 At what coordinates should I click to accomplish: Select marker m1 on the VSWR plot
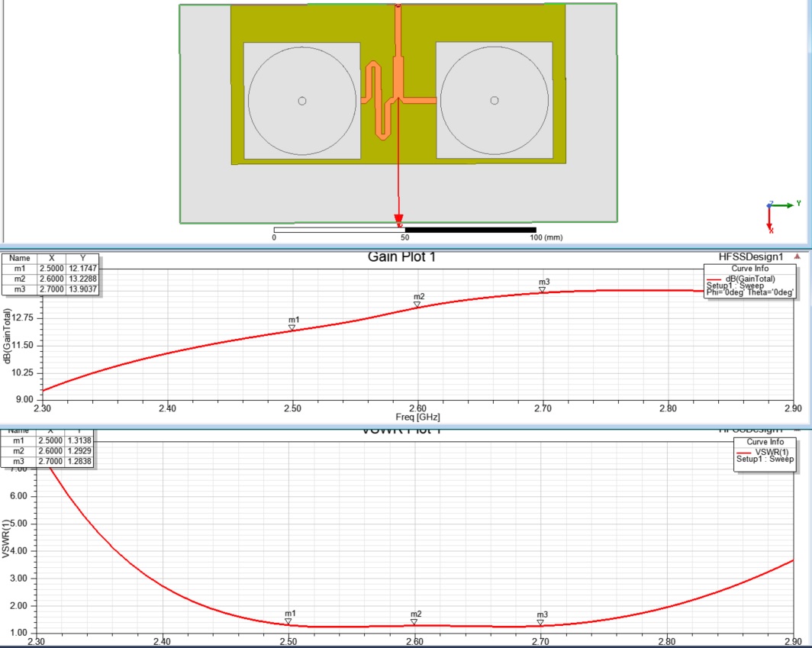click(288, 621)
